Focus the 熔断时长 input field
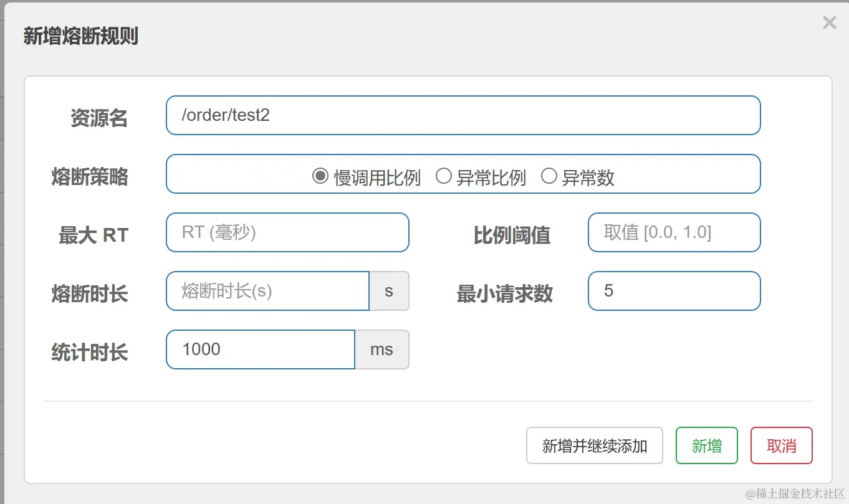 267,291
